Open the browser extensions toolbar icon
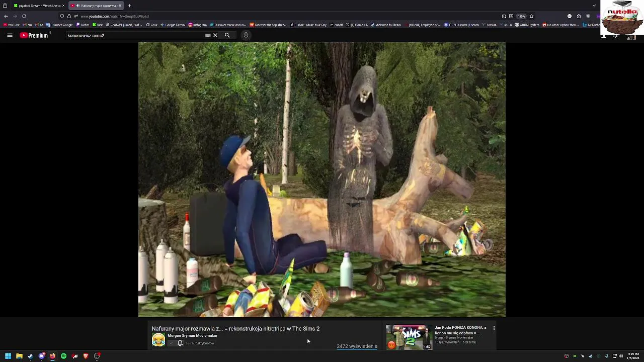 click(579, 16)
